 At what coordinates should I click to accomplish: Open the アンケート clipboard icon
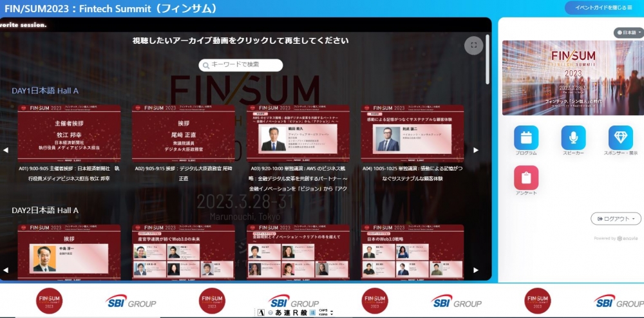click(x=526, y=178)
